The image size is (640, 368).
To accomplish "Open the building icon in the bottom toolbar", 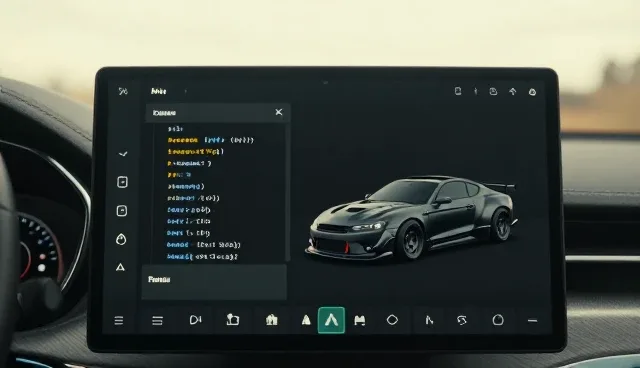I will point(271,320).
